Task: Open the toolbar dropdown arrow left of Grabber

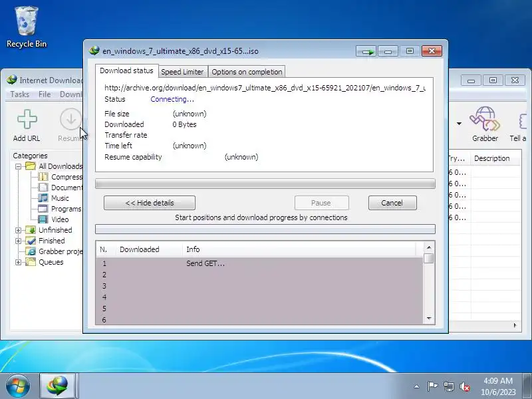Action: (x=459, y=124)
